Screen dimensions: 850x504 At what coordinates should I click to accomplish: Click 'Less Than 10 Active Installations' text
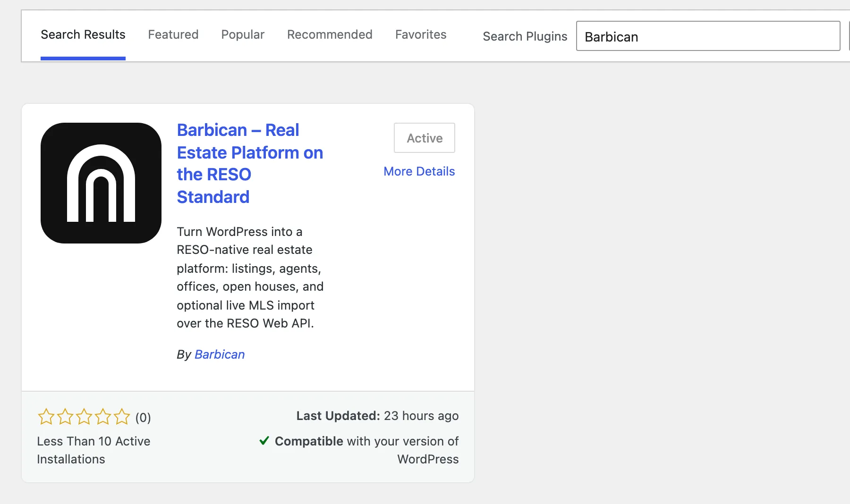pyautogui.click(x=93, y=450)
